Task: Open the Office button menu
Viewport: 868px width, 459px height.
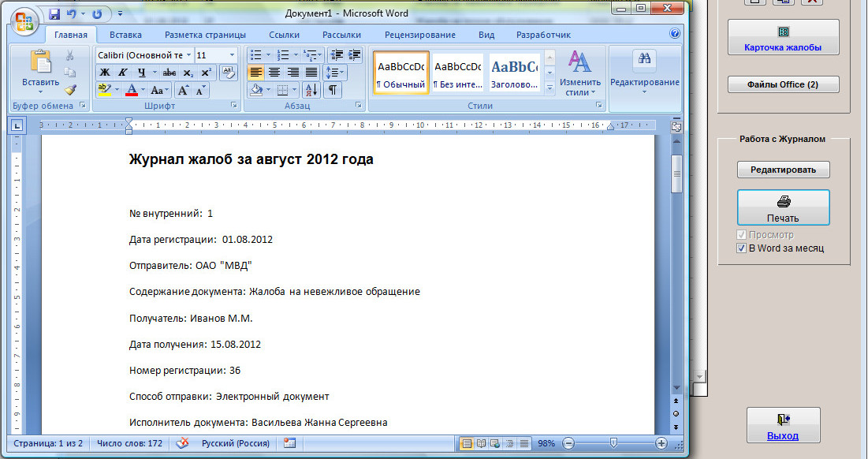Action: coord(24,22)
